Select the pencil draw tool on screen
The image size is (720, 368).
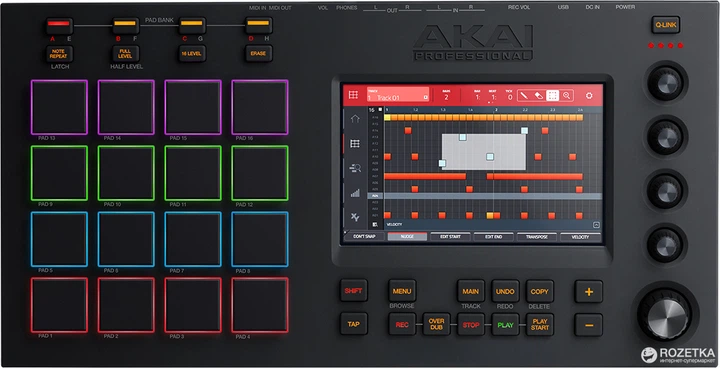(x=524, y=96)
